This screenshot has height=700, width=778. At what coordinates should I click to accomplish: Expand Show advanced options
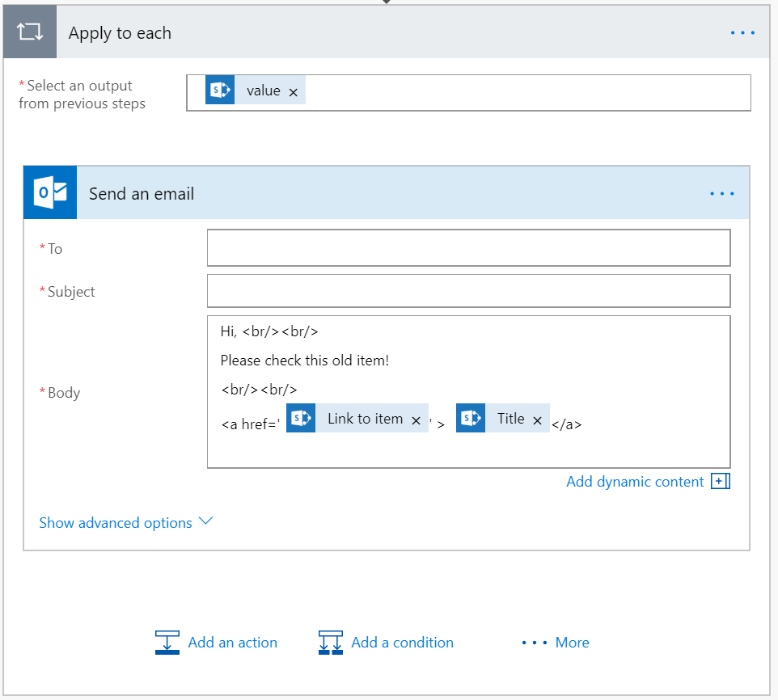pos(116,522)
